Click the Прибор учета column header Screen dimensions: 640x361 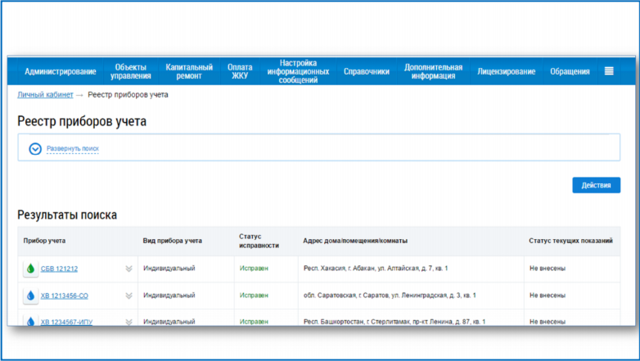(x=44, y=241)
